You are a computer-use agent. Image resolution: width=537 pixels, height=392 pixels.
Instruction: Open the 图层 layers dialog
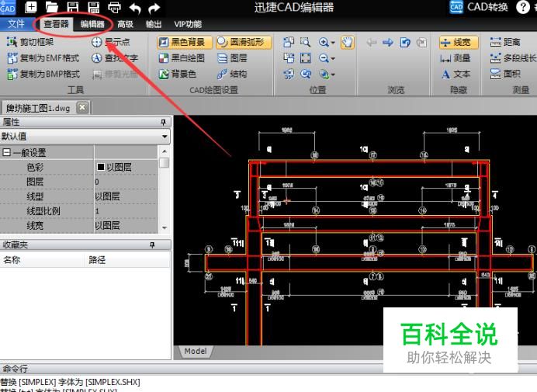tap(232, 58)
